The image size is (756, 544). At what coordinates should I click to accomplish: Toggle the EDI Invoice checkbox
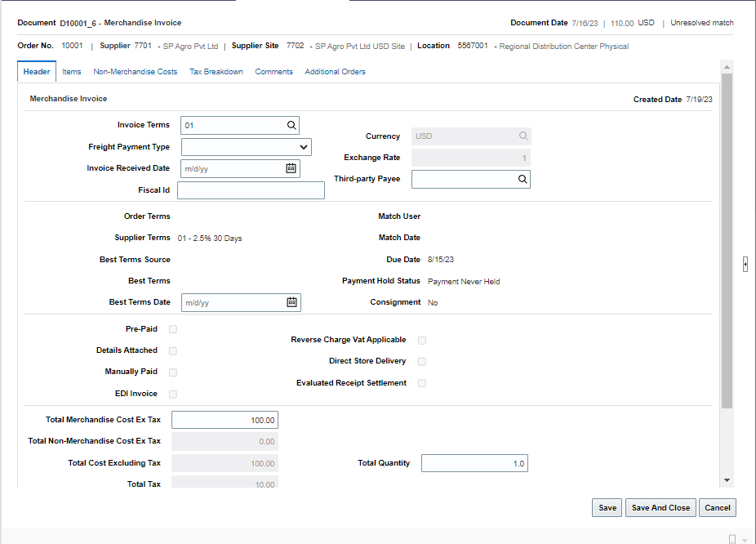tap(172, 393)
